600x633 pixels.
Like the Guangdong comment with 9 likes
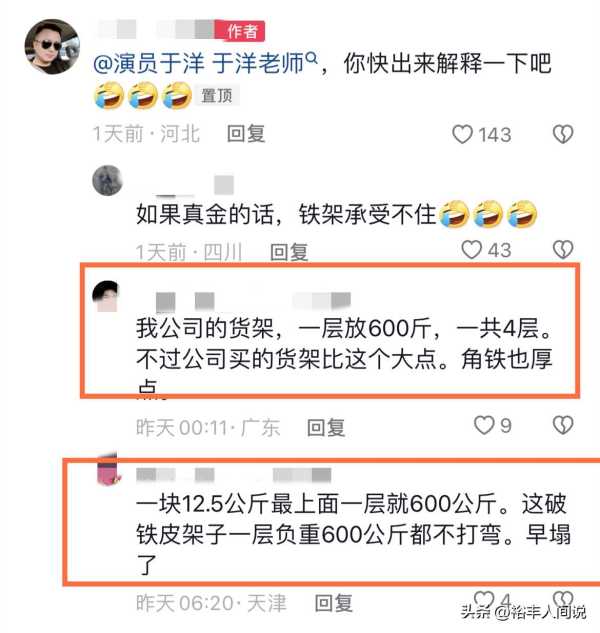coord(484,425)
